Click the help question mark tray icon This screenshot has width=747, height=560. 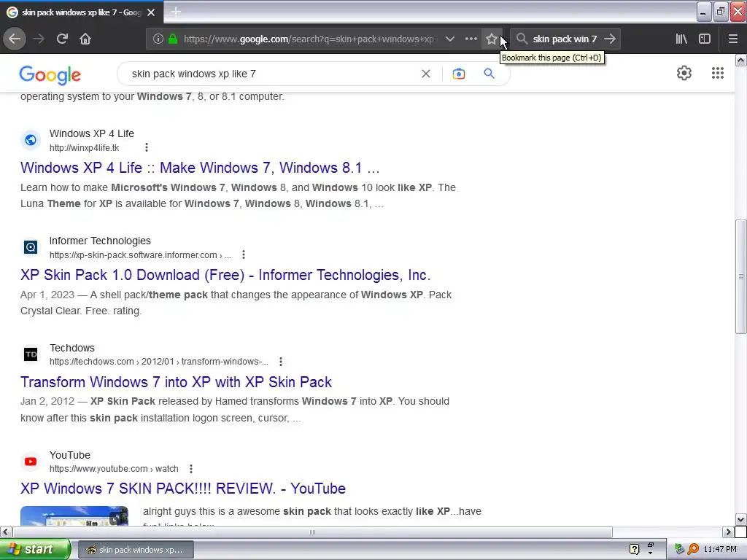pyautogui.click(x=634, y=550)
